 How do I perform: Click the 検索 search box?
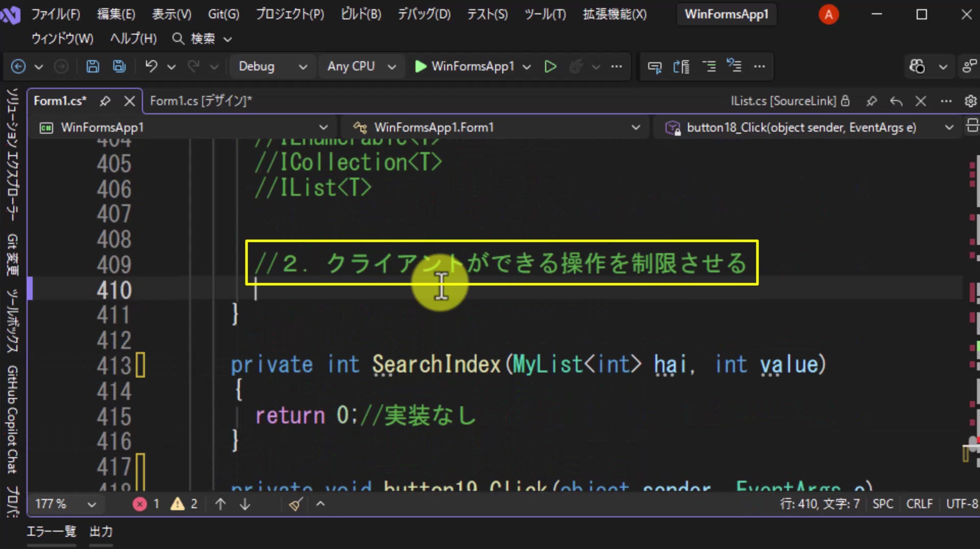[x=203, y=38]
